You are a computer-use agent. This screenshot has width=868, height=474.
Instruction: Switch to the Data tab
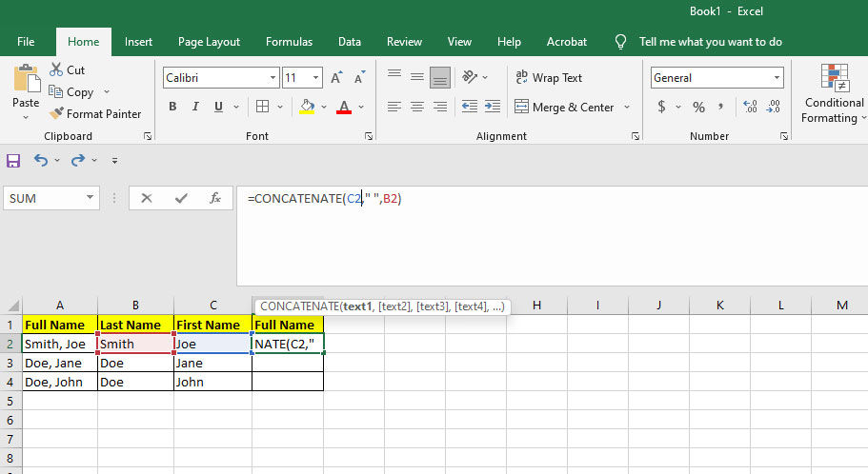point(350,42)
